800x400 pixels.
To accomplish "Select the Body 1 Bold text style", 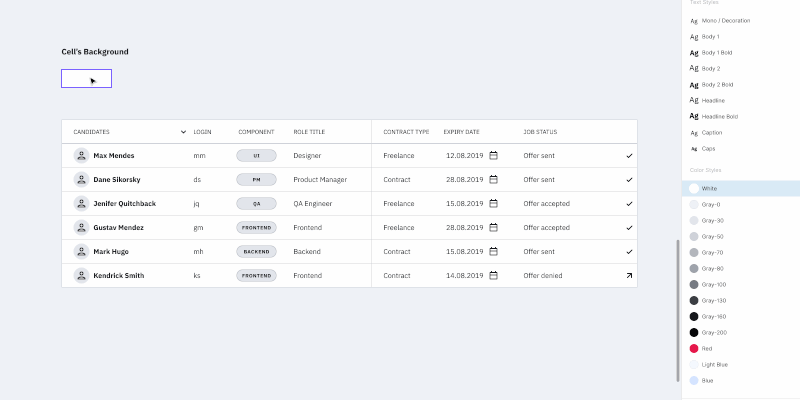I will (x=715, y=53).
